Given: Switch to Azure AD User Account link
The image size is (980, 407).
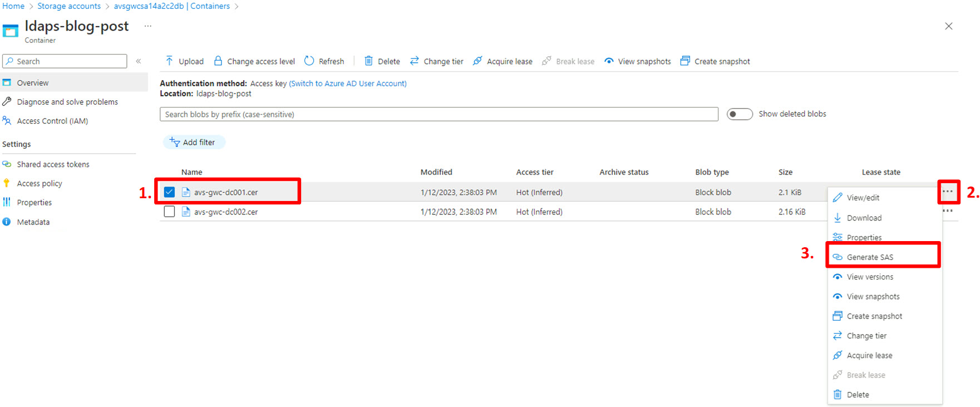Looking at the screenshot, I should pos(348,84).
